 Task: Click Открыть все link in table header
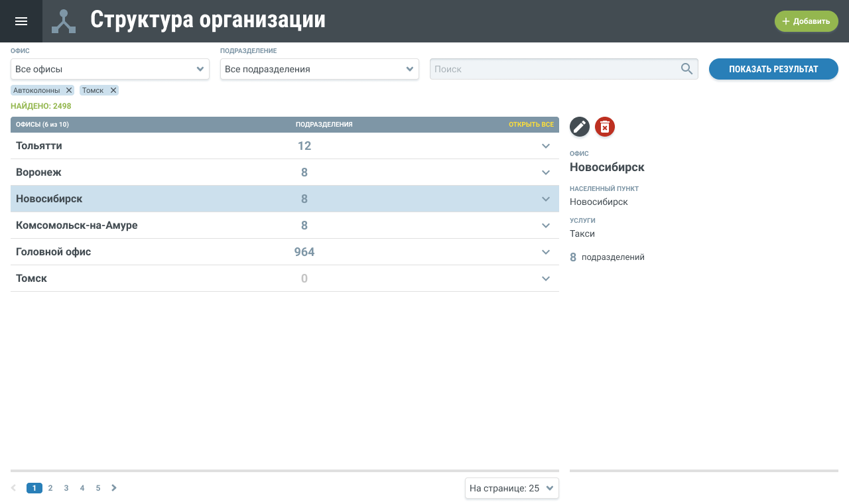pyautogui.click(x=531, y=125)
